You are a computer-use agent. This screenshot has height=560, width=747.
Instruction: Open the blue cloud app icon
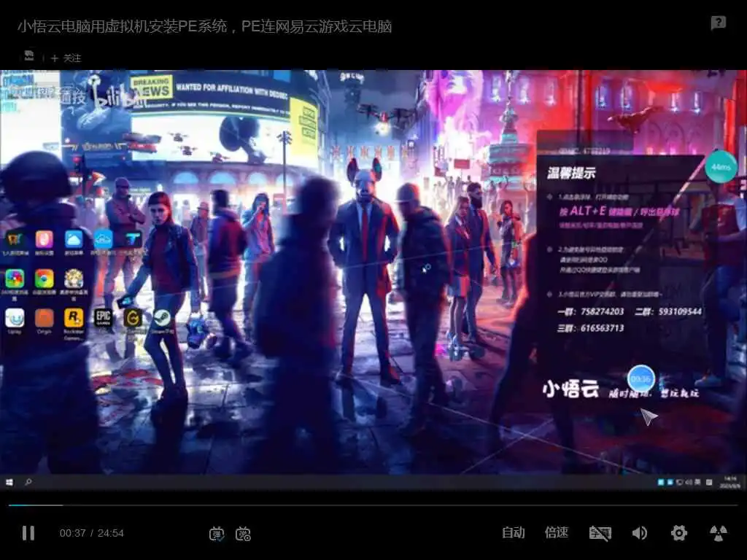pyautogui.click(x=74, y=239)
